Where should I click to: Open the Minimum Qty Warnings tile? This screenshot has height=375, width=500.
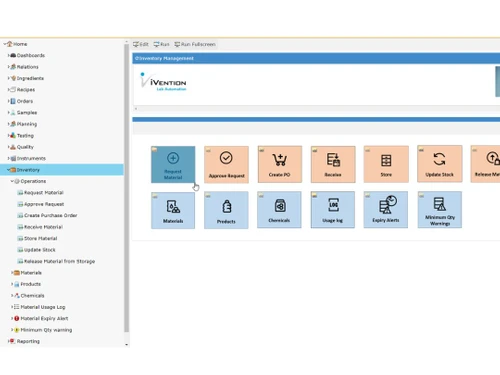point(440,210)
